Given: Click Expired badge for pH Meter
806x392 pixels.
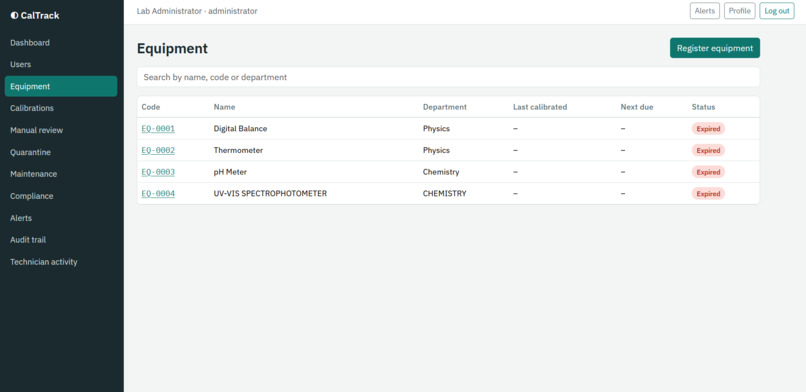Looking at the screenshot, I should click(708, 172).
